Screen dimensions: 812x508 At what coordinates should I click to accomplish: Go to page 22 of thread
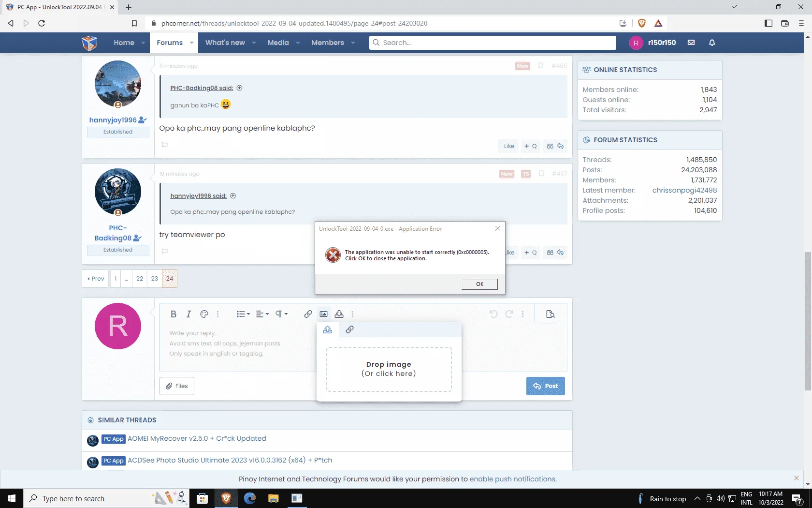[140, 279]
